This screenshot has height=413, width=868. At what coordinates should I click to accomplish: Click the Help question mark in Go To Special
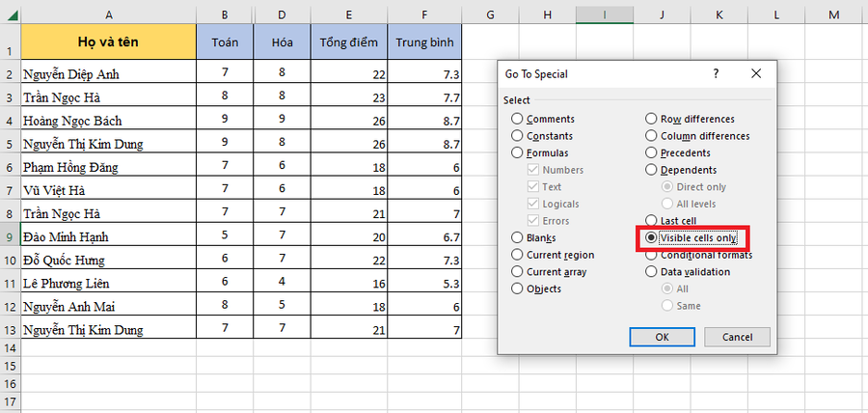(716, 73)
